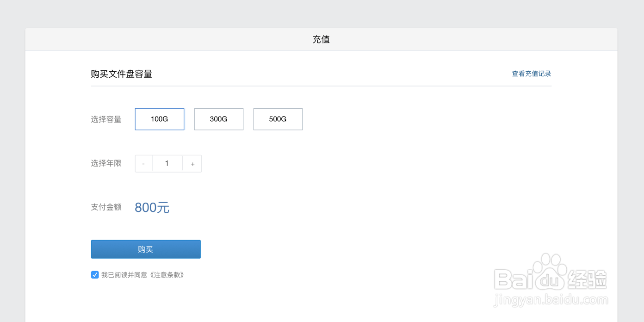Click the year quantity input field
Screen dimensions: 644x322
click(x=167, y=163)
